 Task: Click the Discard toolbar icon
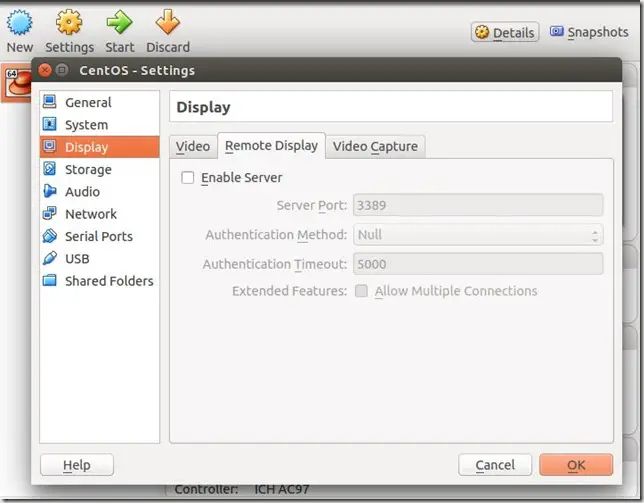[x=168, y=23]
